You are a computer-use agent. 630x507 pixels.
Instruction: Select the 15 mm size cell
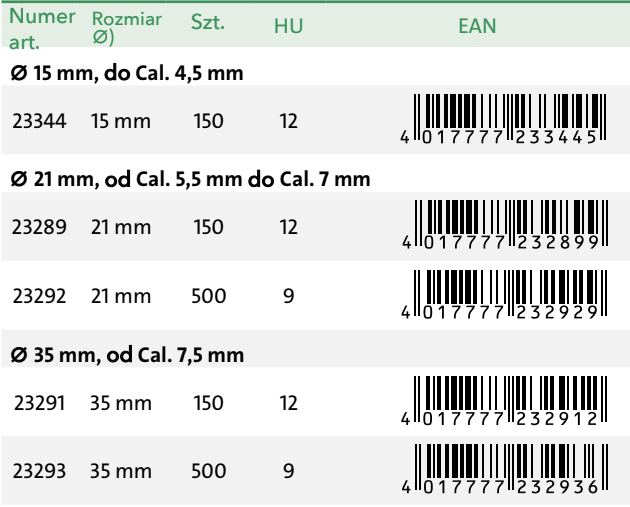point(121,121)
